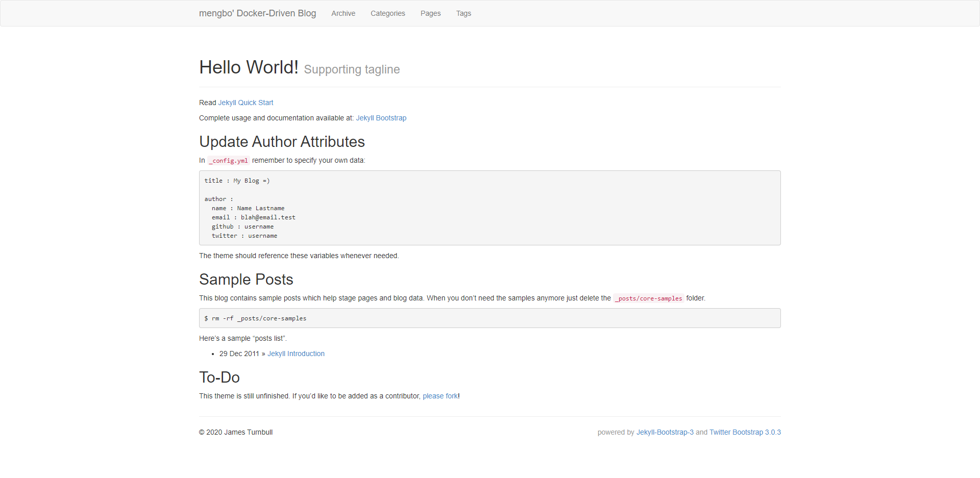Click the 'rm -rf _posts/core-samples' command
Screen dimensions: 980x478
[259, 318]
